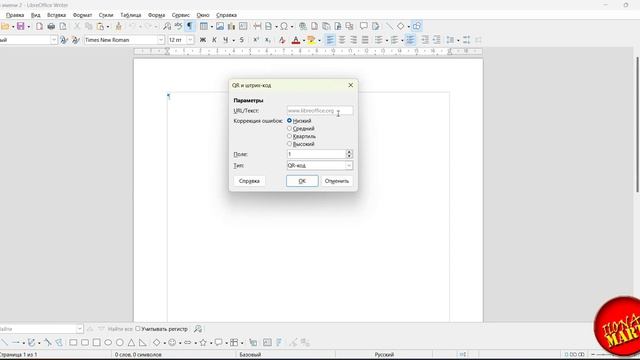The image size is (640, 360).
Task: Open the Вид menu
Action: point(36,15)
